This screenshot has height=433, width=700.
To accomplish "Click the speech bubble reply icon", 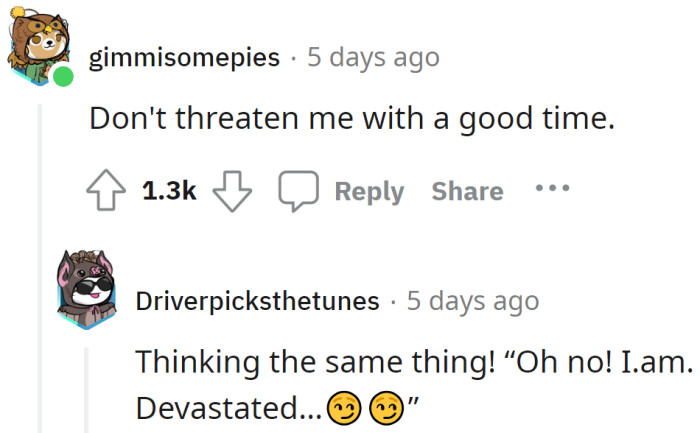I will point(297,191).
